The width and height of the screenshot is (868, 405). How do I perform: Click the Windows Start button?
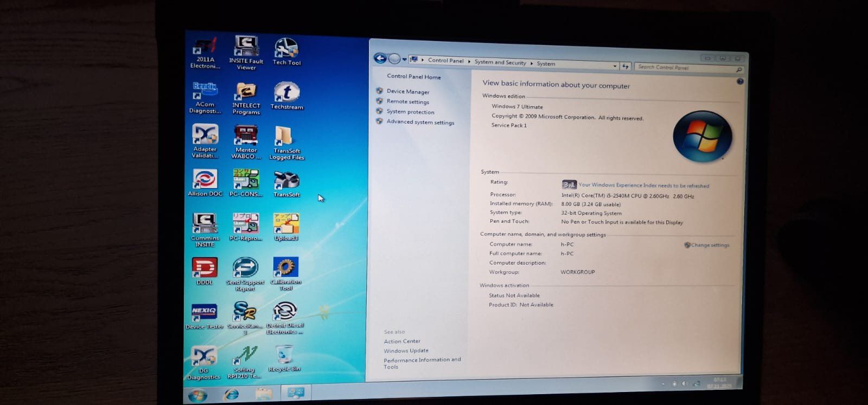coord(197,395)
